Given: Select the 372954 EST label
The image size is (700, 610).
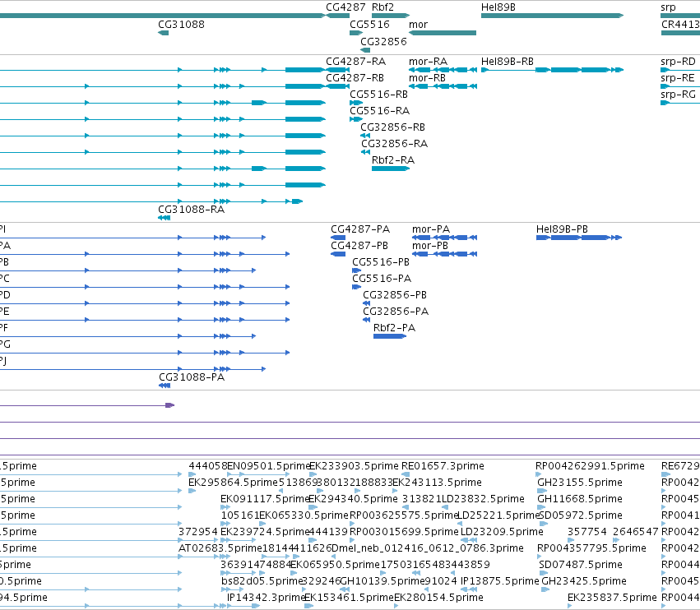Looking at the screenshot, I should click(x=197, y=531).
